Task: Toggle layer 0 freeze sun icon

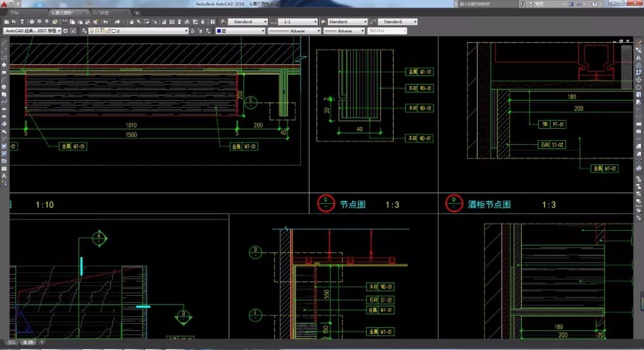Action: pyautogui.click(x=97, y=31)
